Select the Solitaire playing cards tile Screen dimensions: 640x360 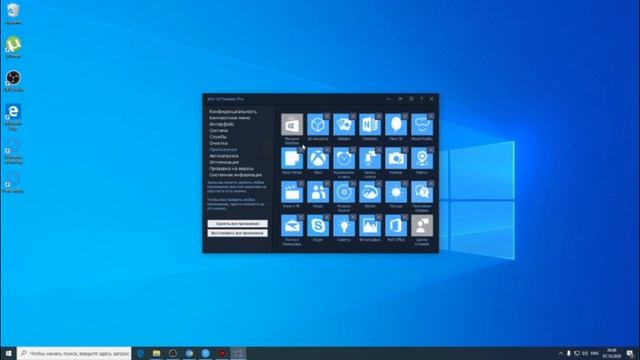[344, 124]
